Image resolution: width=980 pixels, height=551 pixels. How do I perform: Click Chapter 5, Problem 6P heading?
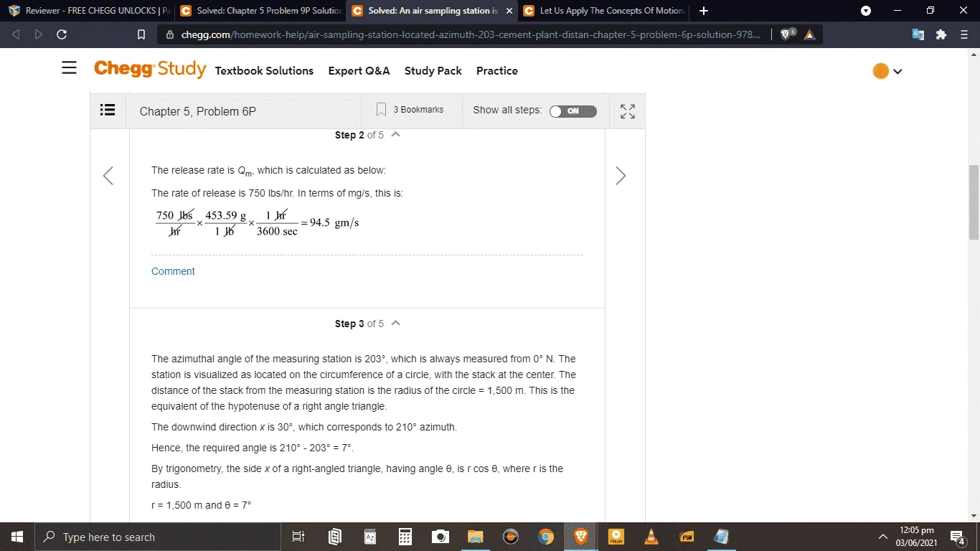click(x=197, y=111)
